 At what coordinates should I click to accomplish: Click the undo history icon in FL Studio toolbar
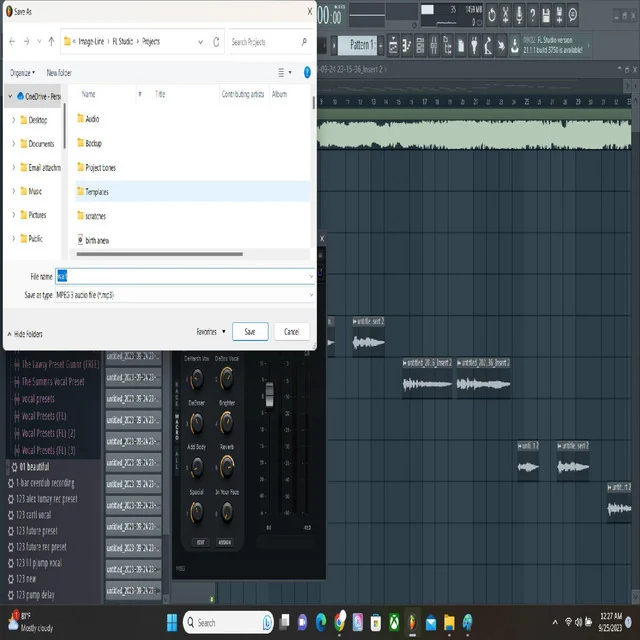click(x=492, y=15)
